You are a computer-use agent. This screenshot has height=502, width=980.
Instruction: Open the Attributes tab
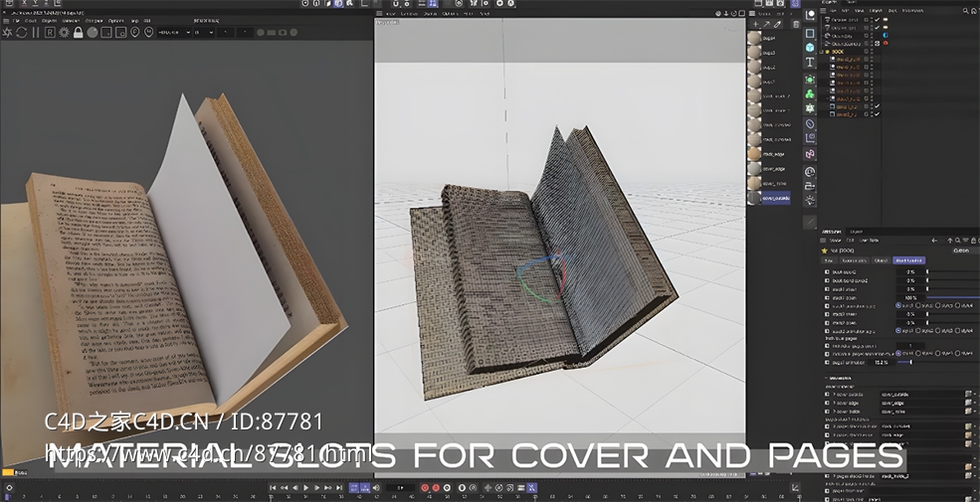pyautogui.click(x=832, y=230)
